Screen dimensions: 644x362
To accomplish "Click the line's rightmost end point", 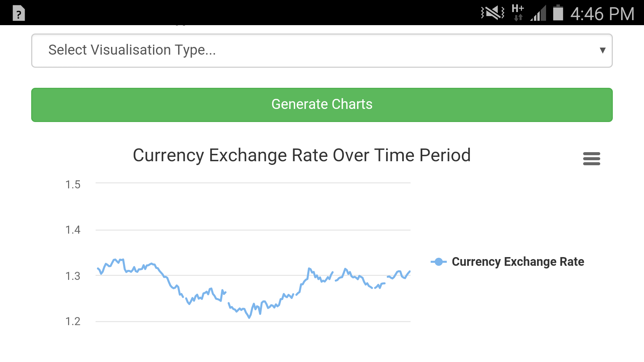I will 410,271.
